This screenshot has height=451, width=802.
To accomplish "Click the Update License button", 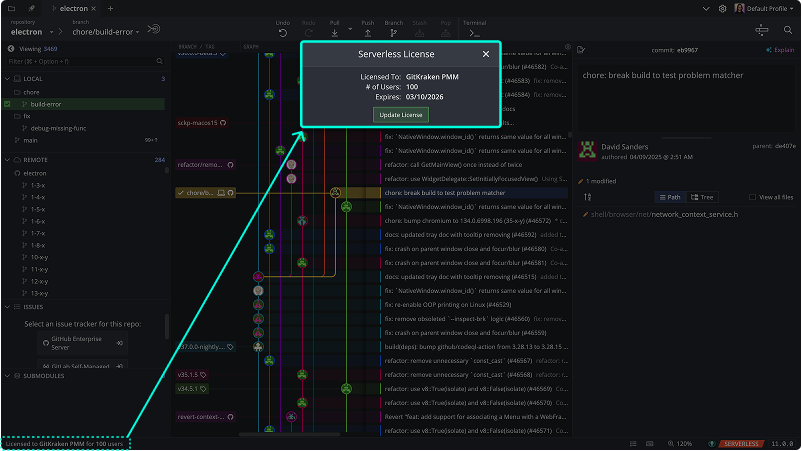I will [x=400, y=115].
